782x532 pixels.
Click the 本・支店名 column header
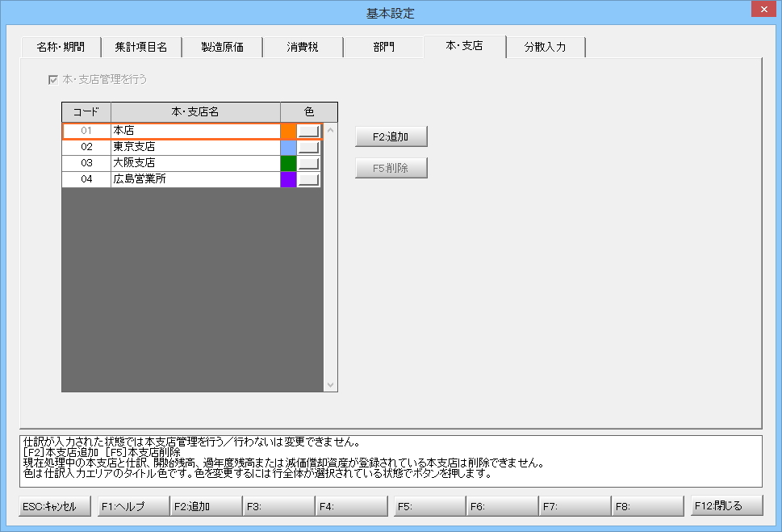[195, 112]
